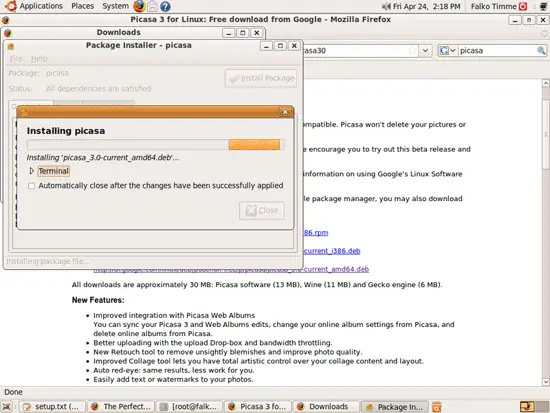
Task: Enable Automatically close after changes applied
Action: [x=32, y=186]
